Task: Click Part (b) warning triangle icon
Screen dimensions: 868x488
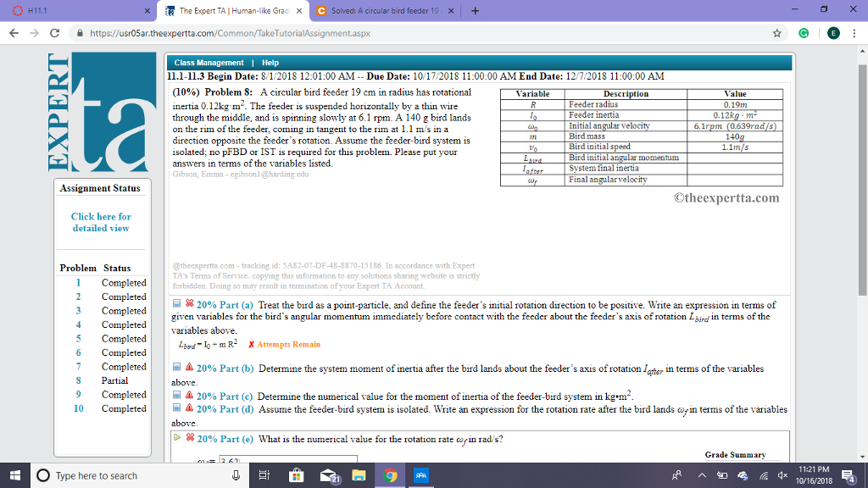Action: [189, 367]
